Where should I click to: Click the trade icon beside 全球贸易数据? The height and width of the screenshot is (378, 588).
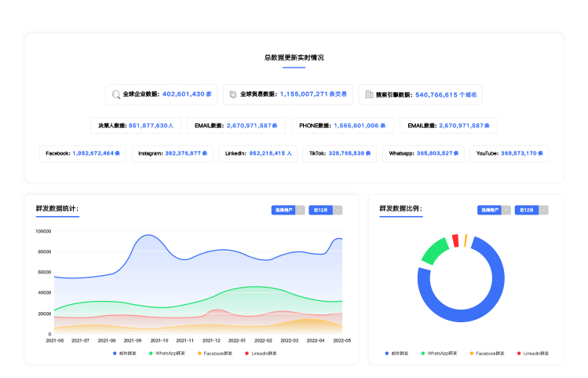pos(233,94)
